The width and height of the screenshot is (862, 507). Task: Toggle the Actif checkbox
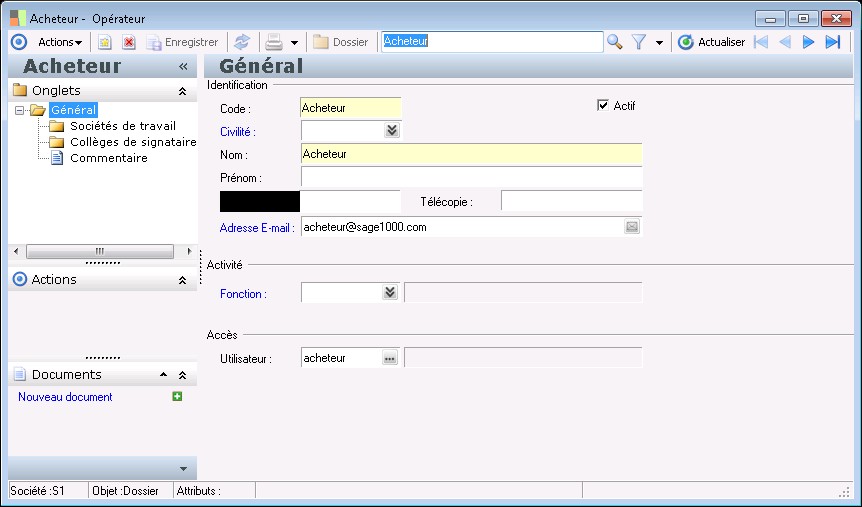603,105
